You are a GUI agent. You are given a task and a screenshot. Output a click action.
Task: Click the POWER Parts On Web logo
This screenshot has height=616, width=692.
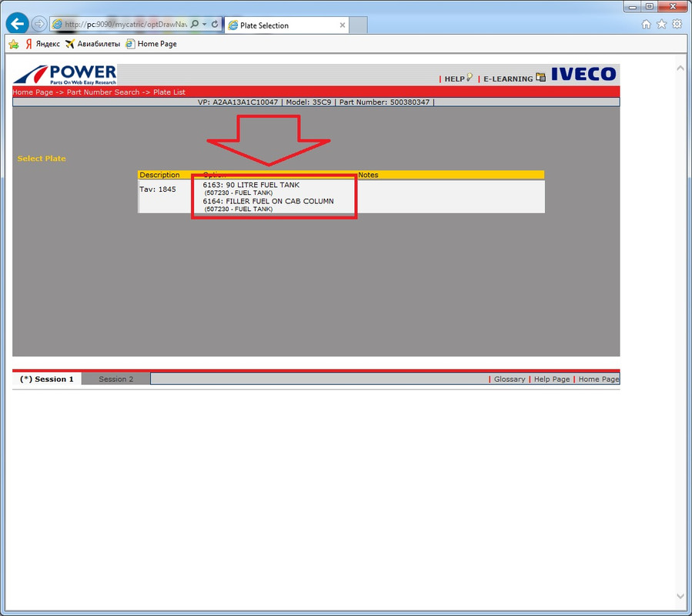click(x=65, y=75)
